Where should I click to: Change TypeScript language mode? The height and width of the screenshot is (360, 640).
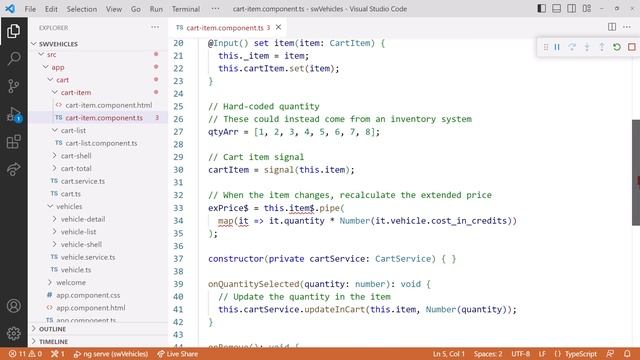[x=580, y=354]
